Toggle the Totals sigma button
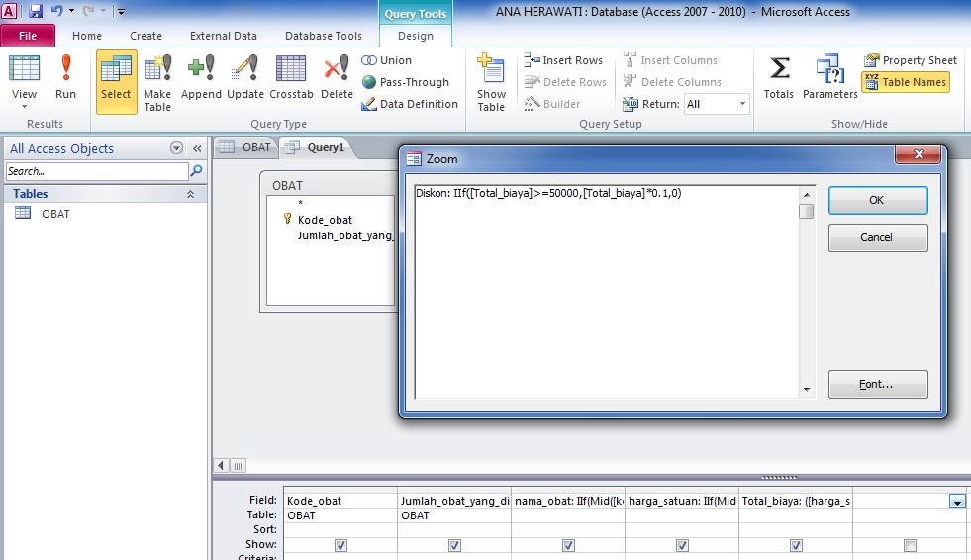The image size is (971, 560). tap(778, 77)
